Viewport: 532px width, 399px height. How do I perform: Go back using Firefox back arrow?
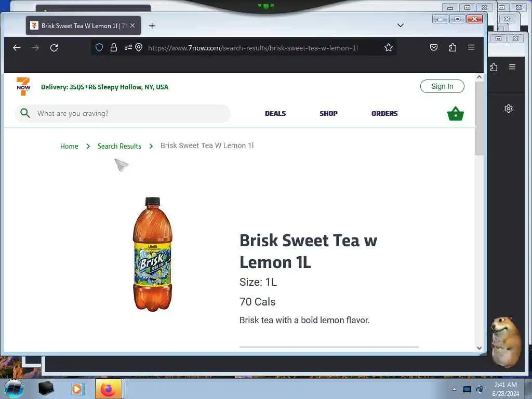click(x=16, y=48)
